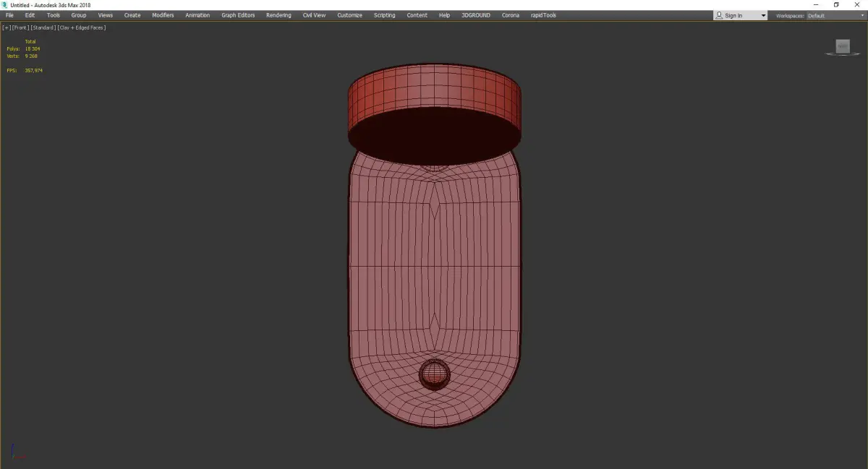Click the ViewCube front face
This screenshot has height=469, width=868.
tap(843, 46)
